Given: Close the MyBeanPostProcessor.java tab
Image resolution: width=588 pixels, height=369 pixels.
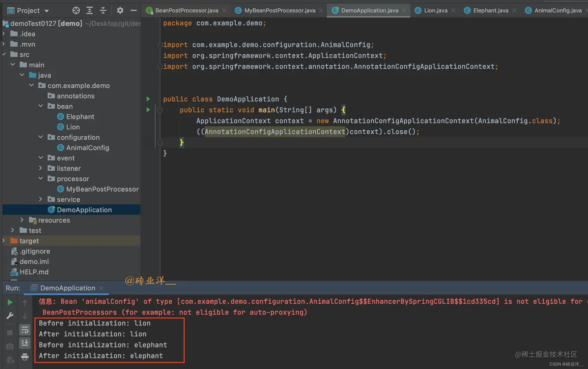Looking at the screenshot, I should (321, 10).
